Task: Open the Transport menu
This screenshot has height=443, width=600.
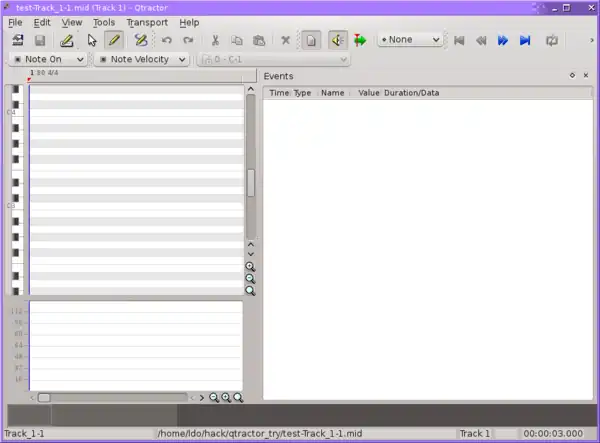Action: point(147,22)
